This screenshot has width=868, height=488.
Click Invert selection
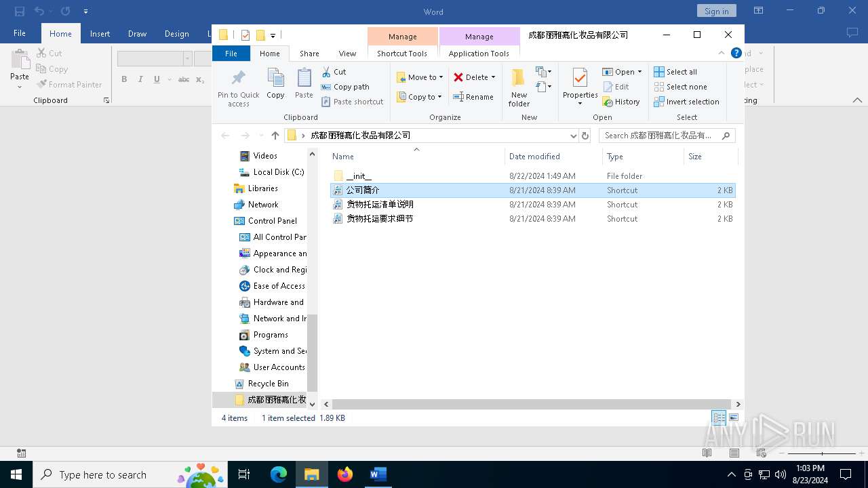pyautogui.click(x=686, y=102)
